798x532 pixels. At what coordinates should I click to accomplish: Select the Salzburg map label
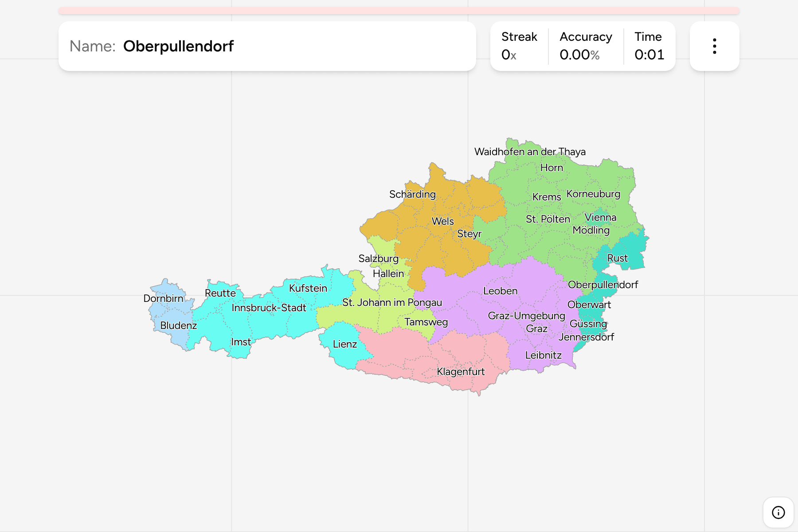click(378, 258)
